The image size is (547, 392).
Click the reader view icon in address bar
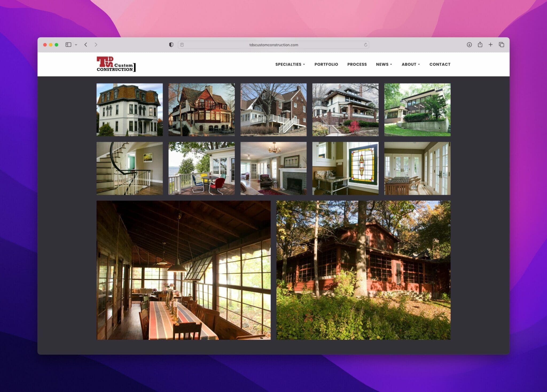[x=182, y=45]
